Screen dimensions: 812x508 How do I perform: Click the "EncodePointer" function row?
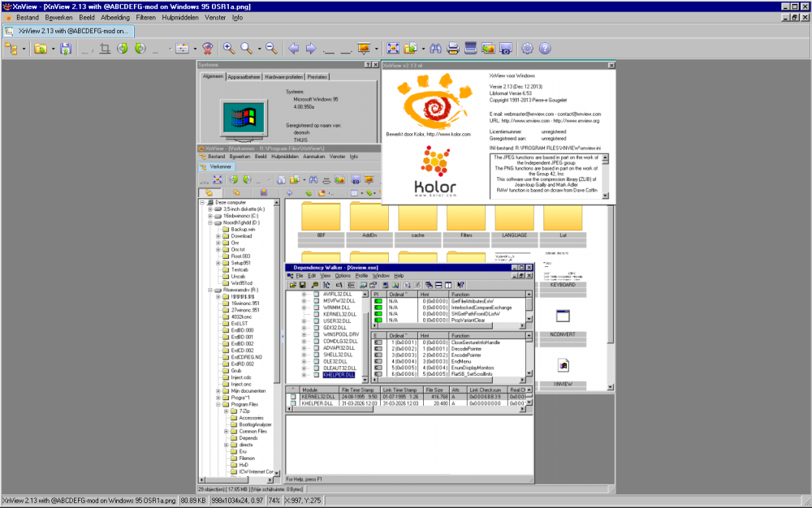450,355
